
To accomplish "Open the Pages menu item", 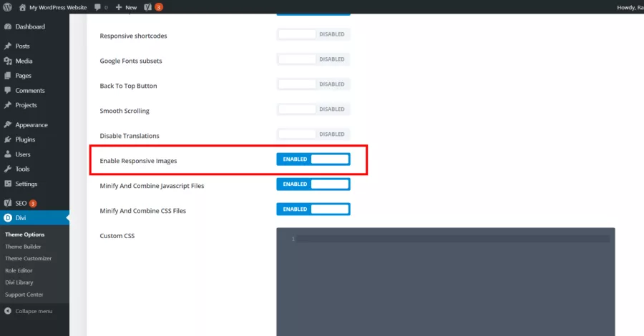I will [34, 76].
